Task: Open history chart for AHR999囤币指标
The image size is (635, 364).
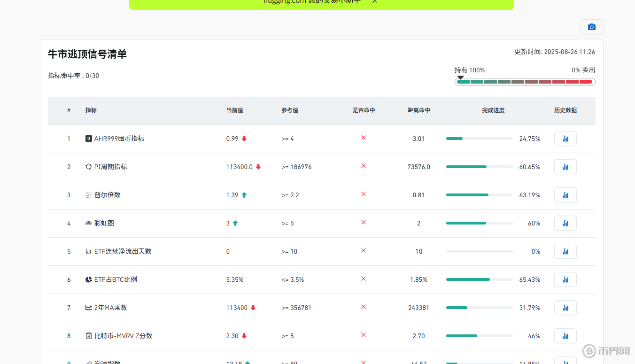Action: click(565, 139)
